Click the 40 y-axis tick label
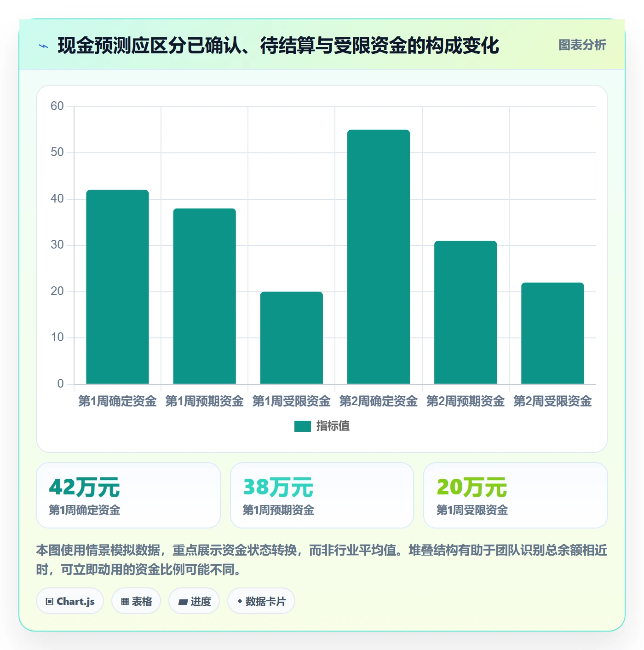This screenshot has width=644, height=650. pyautogui.click(x=57, y=199)
